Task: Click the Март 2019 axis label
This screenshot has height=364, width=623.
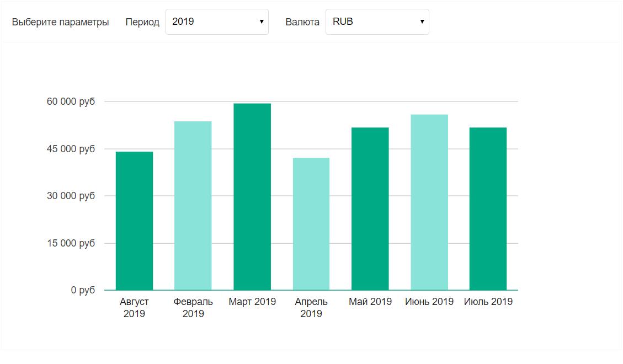Action: click(253, 302)
